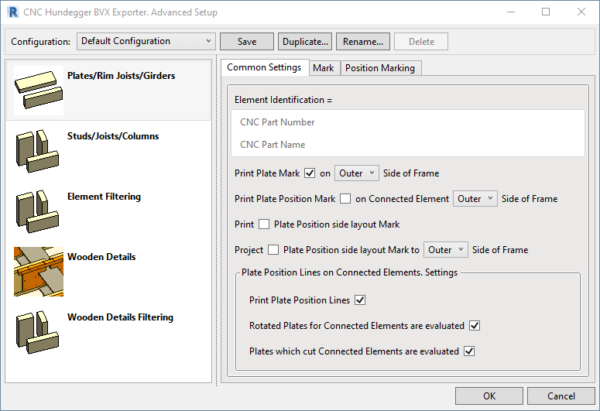Open Print Plate Mark side dropdown

[x=357, y=173]
